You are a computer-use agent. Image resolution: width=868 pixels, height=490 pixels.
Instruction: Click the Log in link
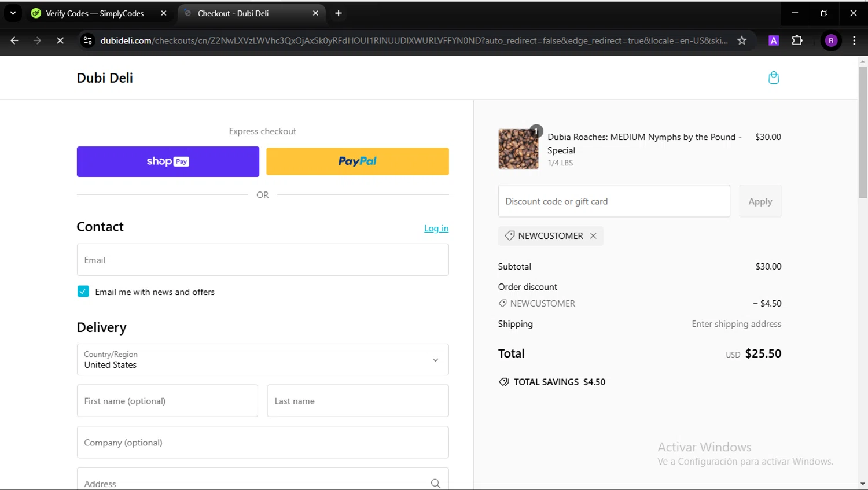point(436,229)
